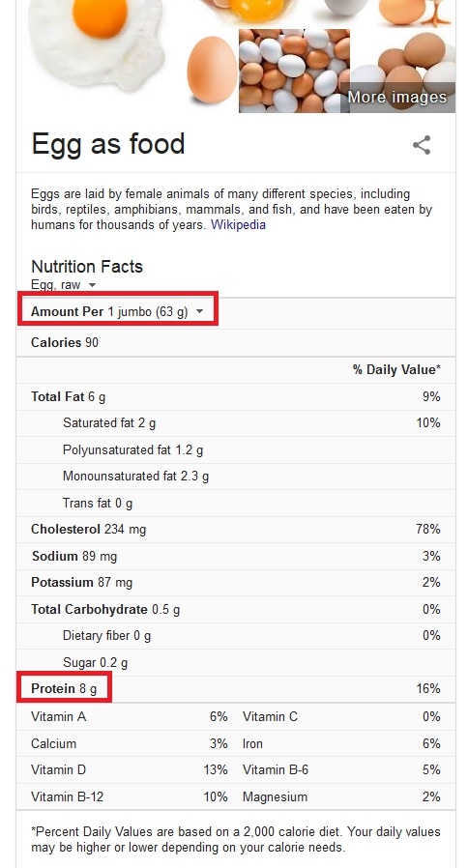Click the Nutrition Facts heading
Screen dimensions: 468x868
(87, 266)
